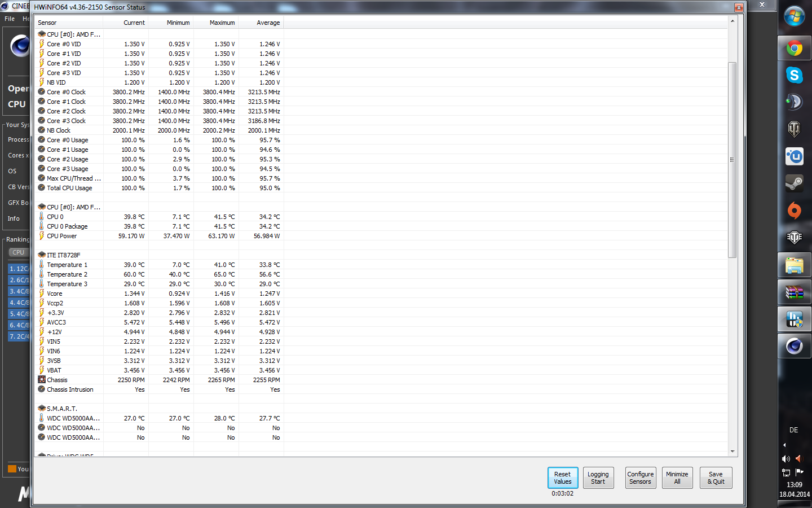This screenshot has height=508, width=812.
Task: Click Minimize All button
Action: click(677, 478)
